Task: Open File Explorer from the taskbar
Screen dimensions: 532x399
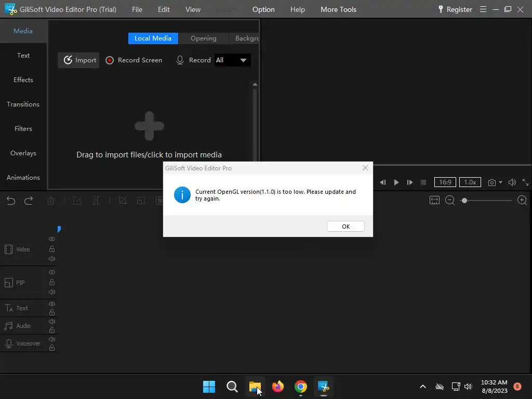Action: pos(255,387)
